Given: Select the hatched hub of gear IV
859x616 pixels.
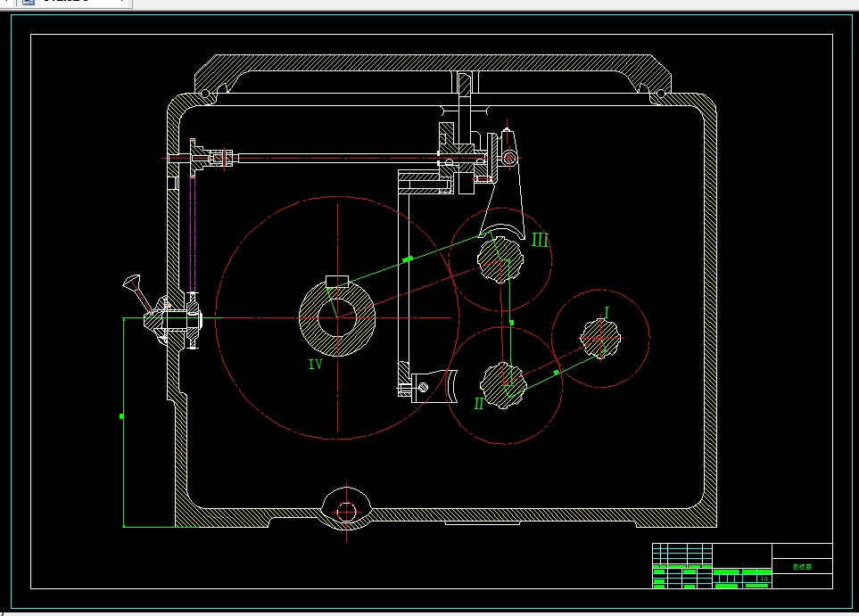Looking at the screenshot, I should coord(337,317).
